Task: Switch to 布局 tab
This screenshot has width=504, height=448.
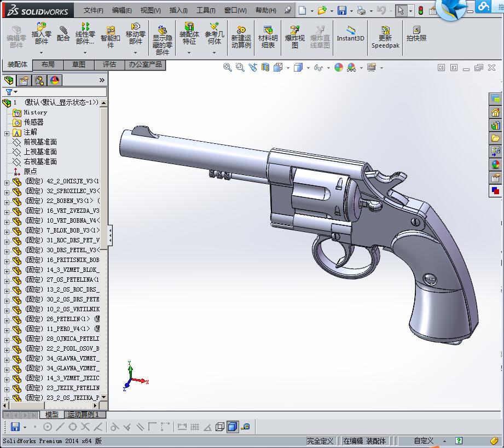Action: pyautogui.click(x=48, y=65)
